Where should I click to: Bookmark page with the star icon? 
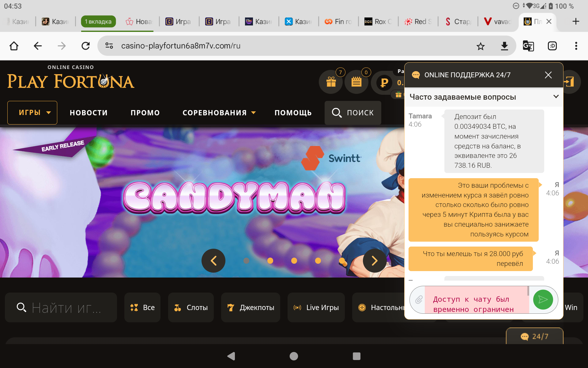coord(481,46)
